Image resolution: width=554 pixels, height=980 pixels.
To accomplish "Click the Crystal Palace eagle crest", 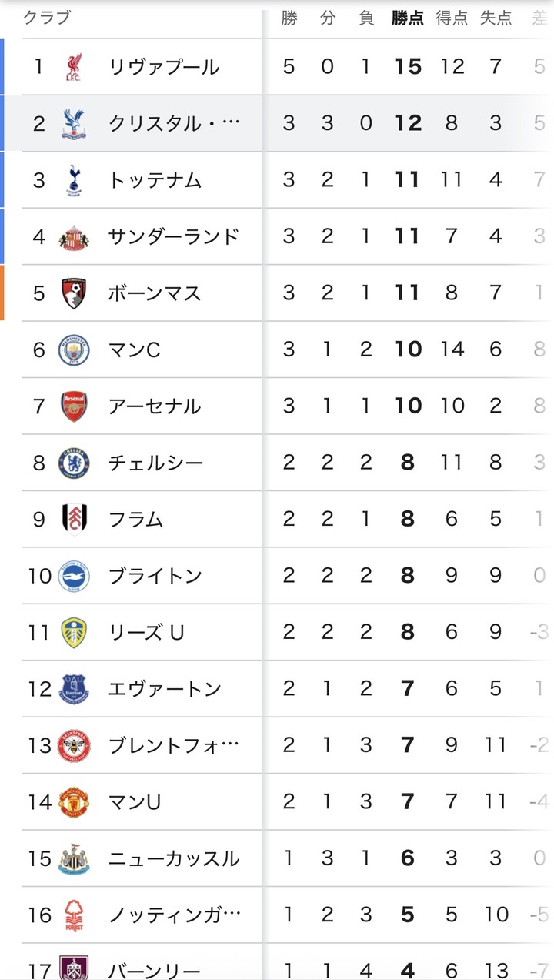I will 74,123.
